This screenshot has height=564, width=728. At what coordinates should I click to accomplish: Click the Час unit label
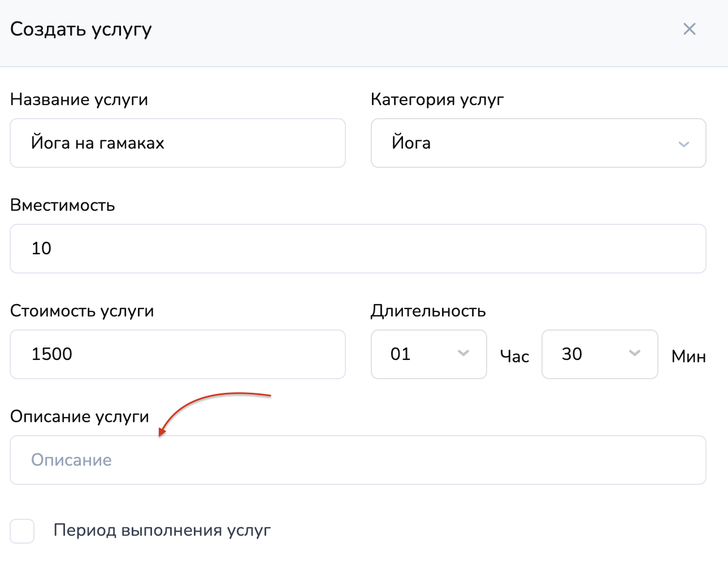click(514, 357)
